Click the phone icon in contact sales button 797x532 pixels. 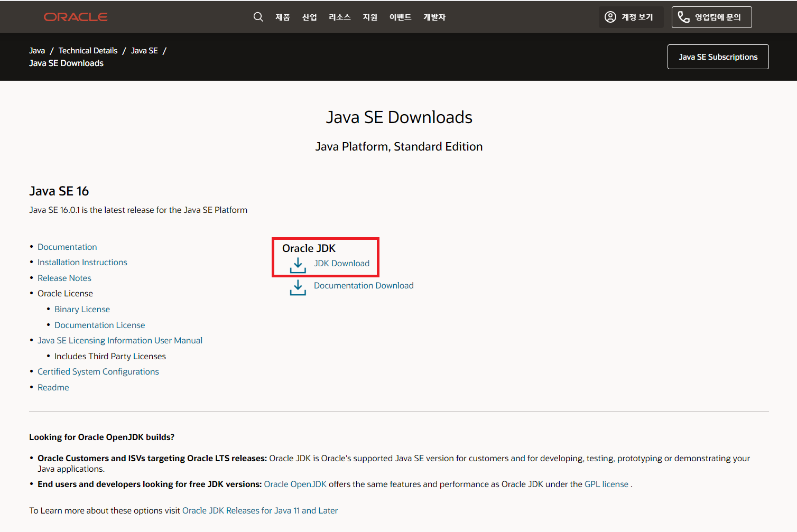(x=684, y=17)
